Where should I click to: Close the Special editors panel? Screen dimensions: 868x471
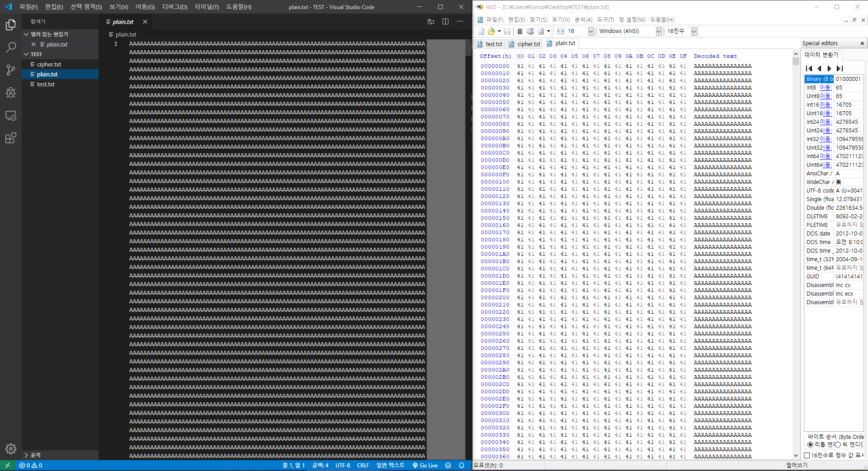[862, 43]
